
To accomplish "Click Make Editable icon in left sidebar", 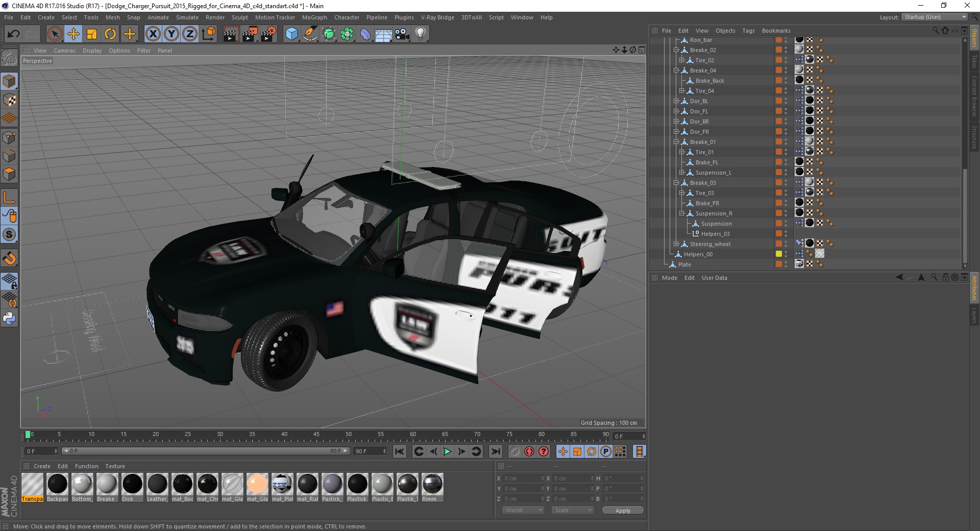I will coord(9,58).
